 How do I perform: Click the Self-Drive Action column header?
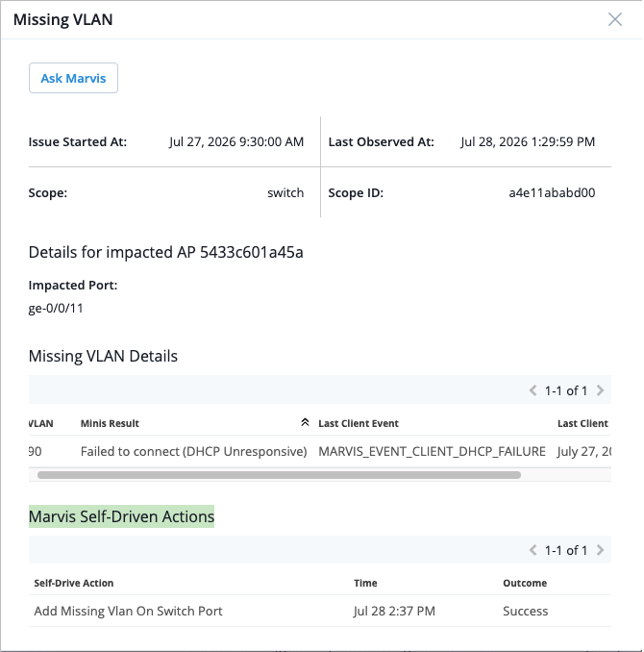(74, 583)
